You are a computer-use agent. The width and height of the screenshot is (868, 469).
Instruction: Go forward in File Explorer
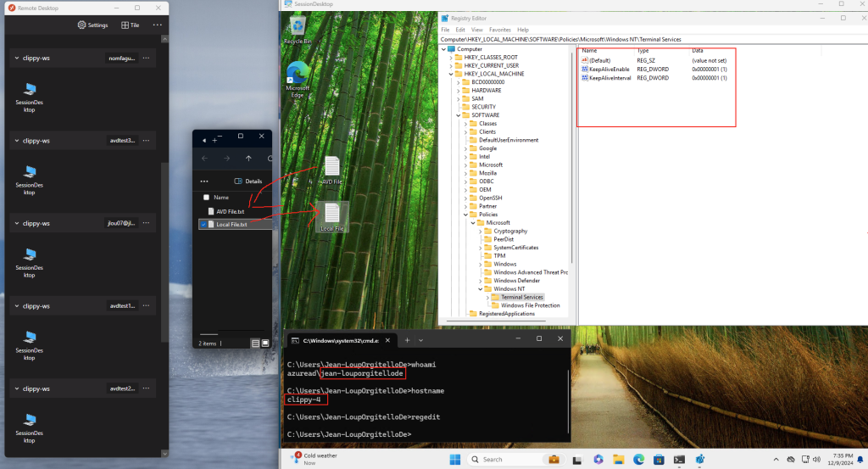[x=226, y=159]
